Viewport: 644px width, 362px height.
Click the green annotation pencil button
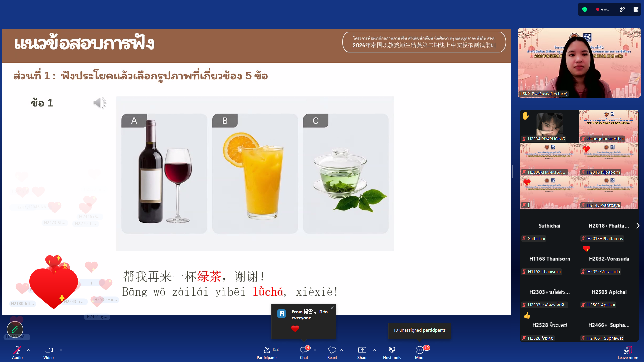[15, 329]
